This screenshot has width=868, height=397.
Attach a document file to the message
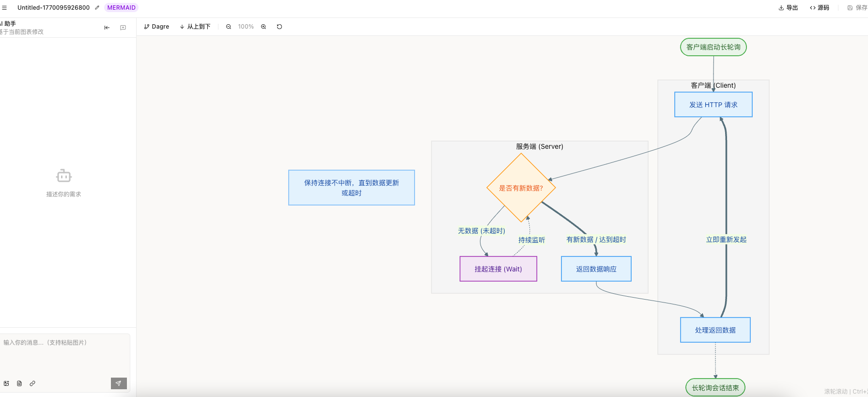(x=19, y=383)
